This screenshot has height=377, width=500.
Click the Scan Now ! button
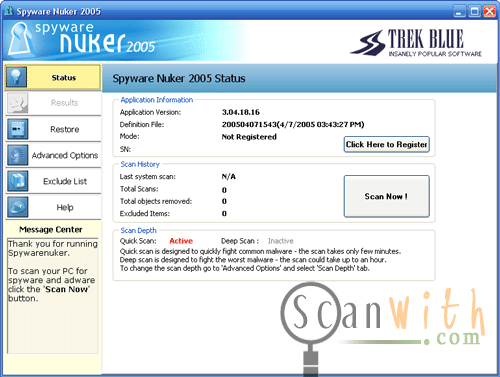pyautogui.click(x=386, y=196)
